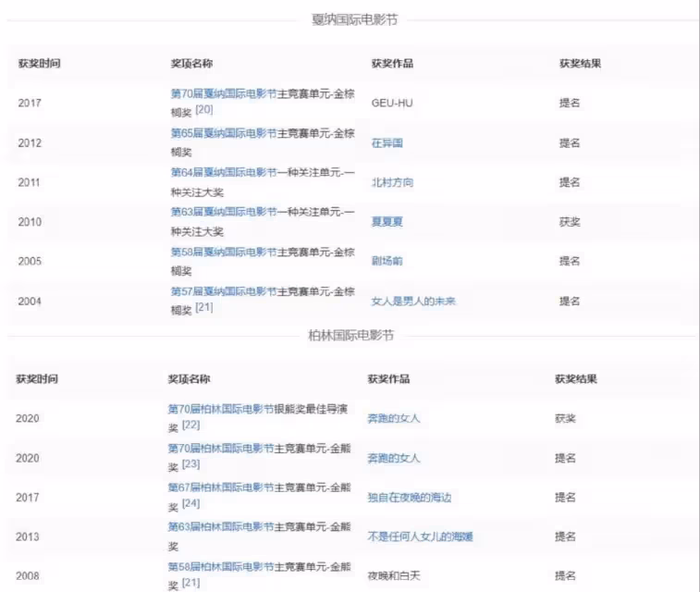Viewport: 700px width, 592px height.
Task: Select the film text 夜晚和白天
Action: 394,575
